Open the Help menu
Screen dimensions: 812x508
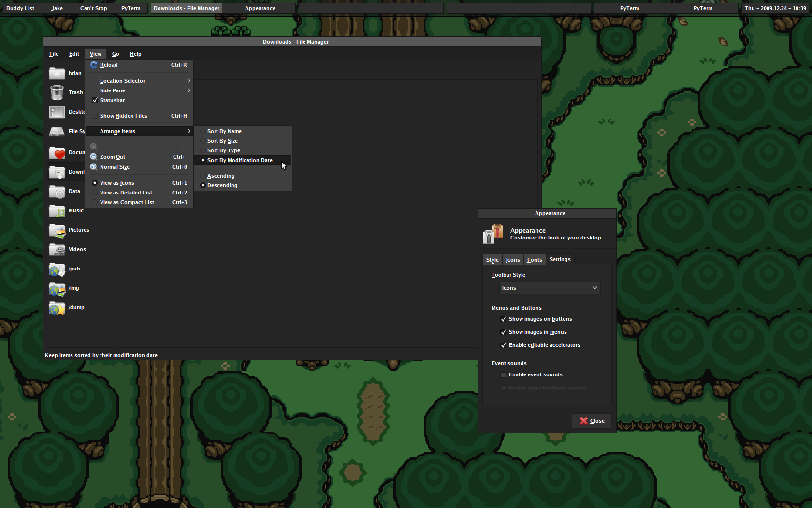tap(135, 54)
